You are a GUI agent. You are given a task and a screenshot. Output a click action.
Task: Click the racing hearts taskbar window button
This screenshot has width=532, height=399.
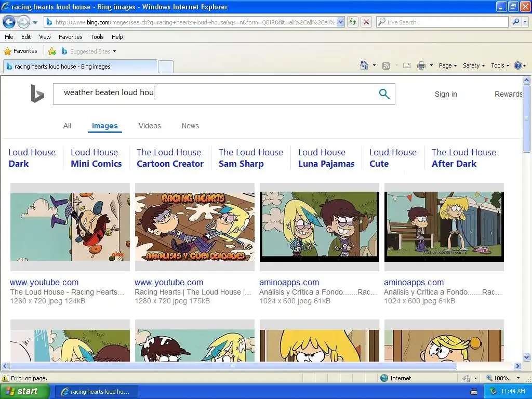96,392
